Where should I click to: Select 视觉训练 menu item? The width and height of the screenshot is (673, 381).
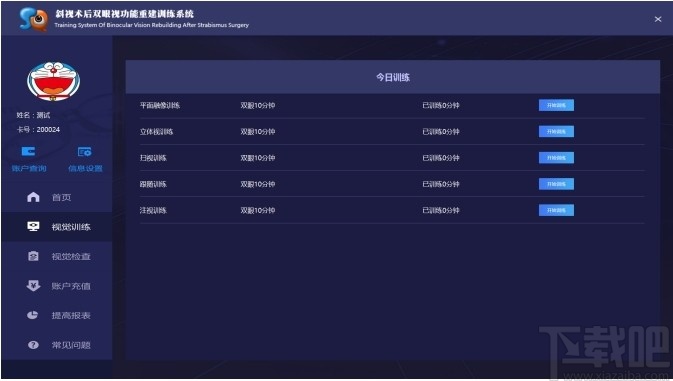click(x=57, y=227)
